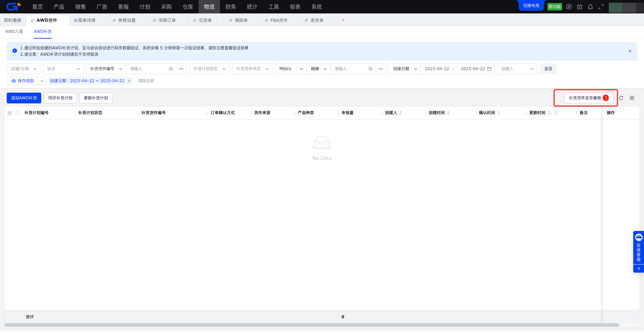644x333 pixels.
Task: Click the 清除全部 link
Action: pos(146,81)
